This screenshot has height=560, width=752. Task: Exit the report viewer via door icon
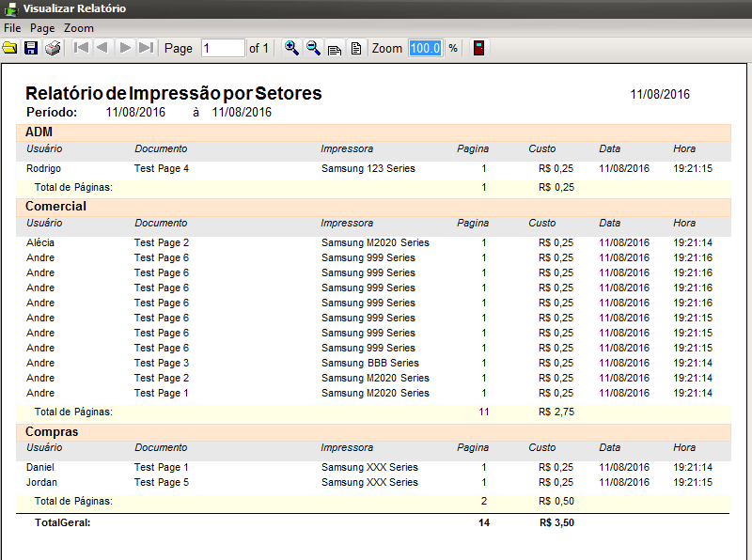479,48
